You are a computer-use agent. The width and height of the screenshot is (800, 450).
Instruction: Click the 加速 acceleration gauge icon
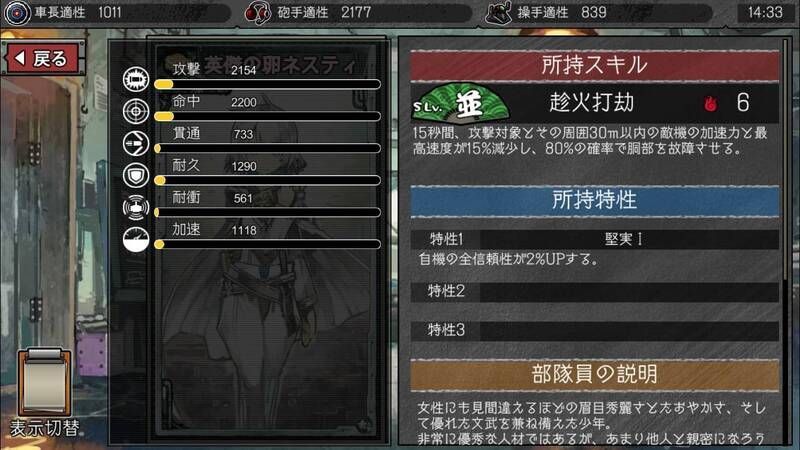(136, 239)
